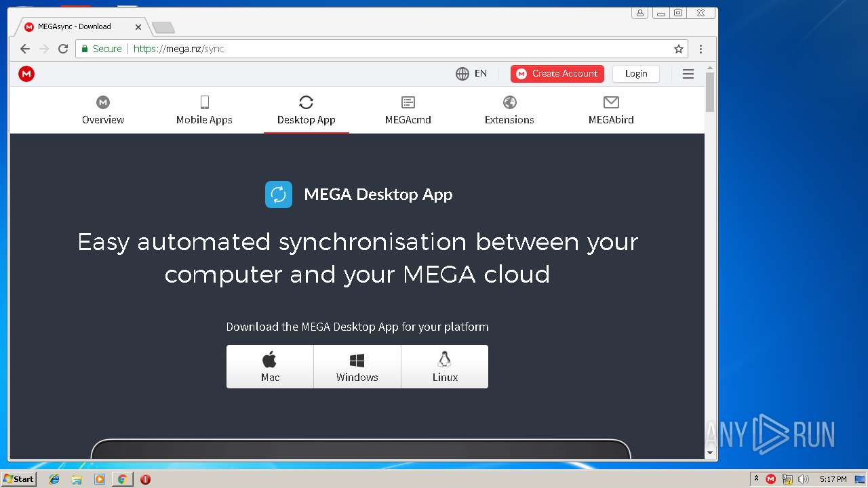
Task: Click the Login button
Action: click(x=636, y=74)
